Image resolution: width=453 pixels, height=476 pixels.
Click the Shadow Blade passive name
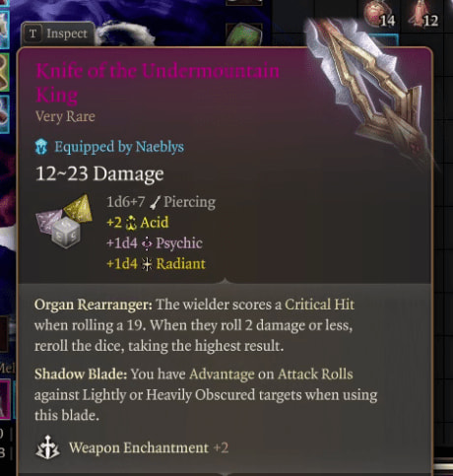coord(81,374)
